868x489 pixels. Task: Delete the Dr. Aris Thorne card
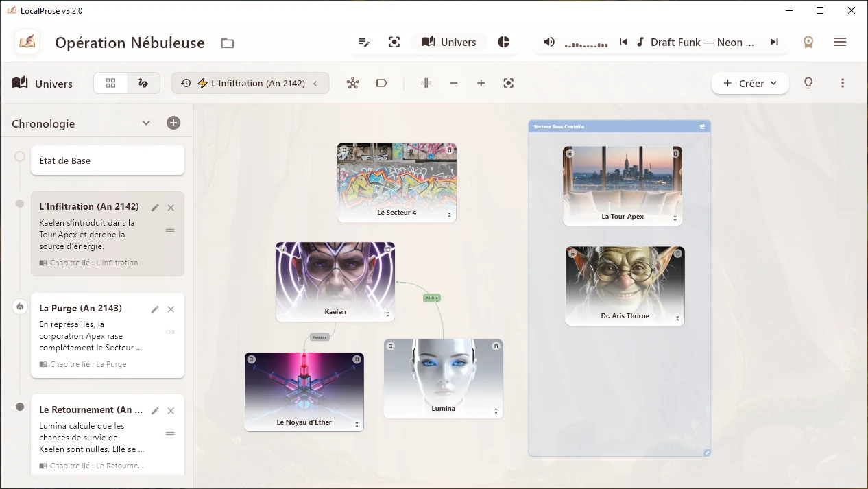(678, 254)
